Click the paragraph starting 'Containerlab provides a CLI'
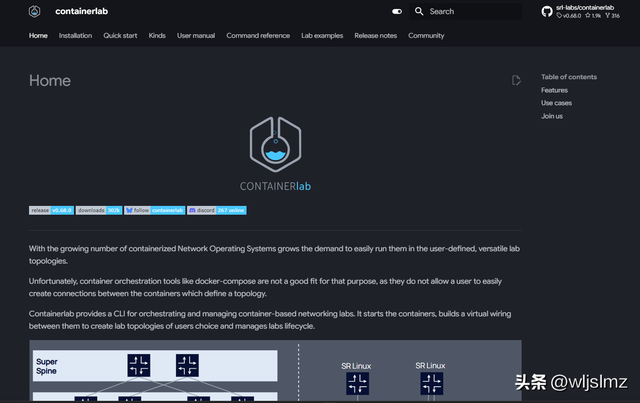 [270, 320]
